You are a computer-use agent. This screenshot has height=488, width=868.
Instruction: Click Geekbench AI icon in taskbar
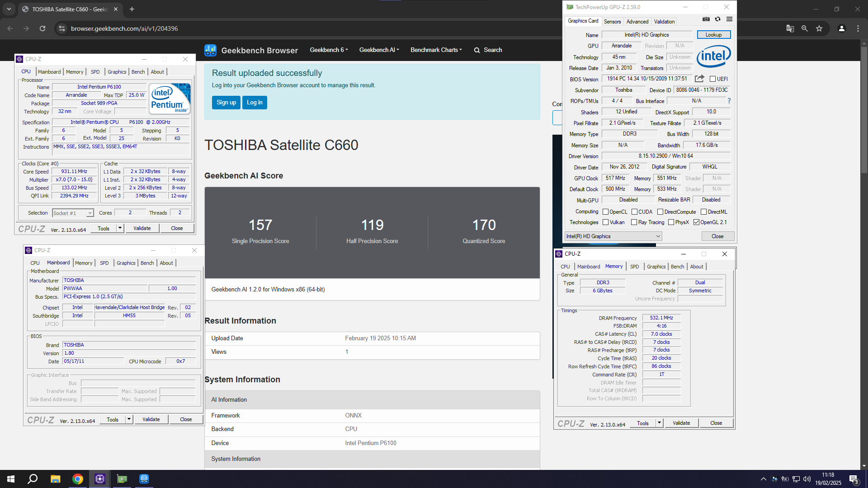click(144, 479)
